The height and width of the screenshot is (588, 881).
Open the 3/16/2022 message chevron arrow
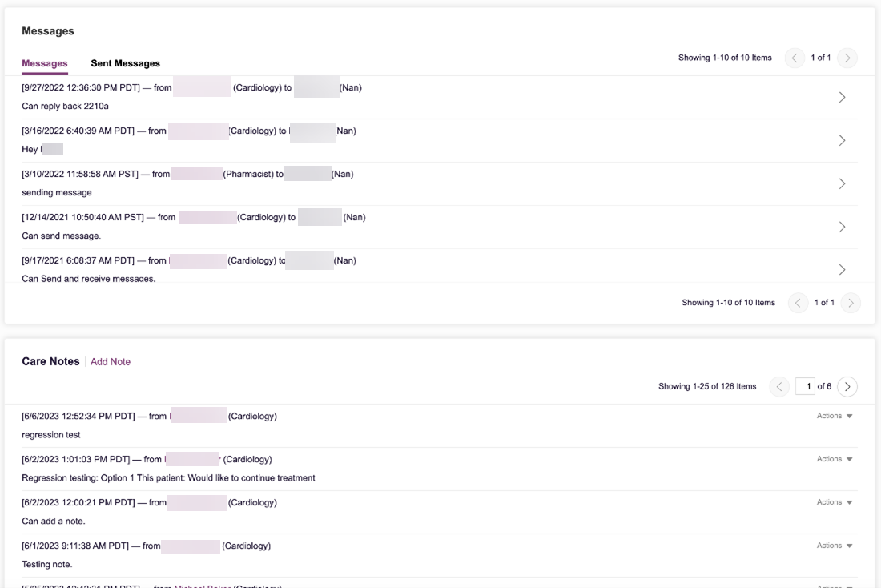[x=841, y=140]
